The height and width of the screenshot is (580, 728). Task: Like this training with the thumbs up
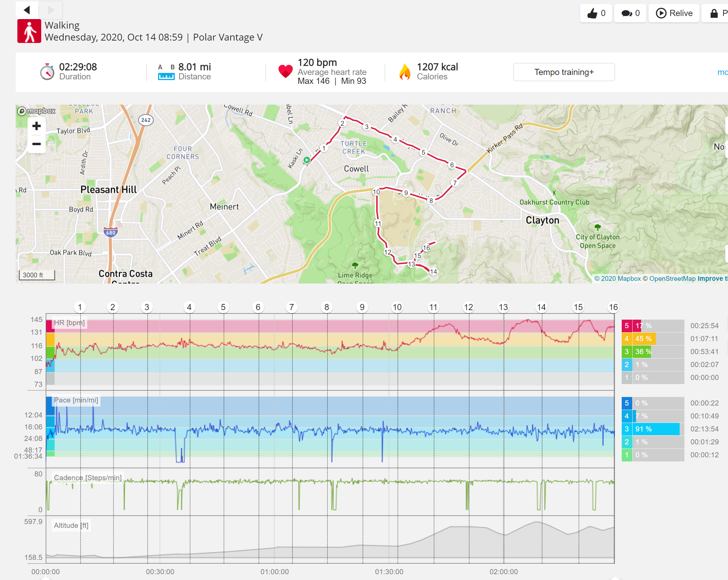[596, 13]
